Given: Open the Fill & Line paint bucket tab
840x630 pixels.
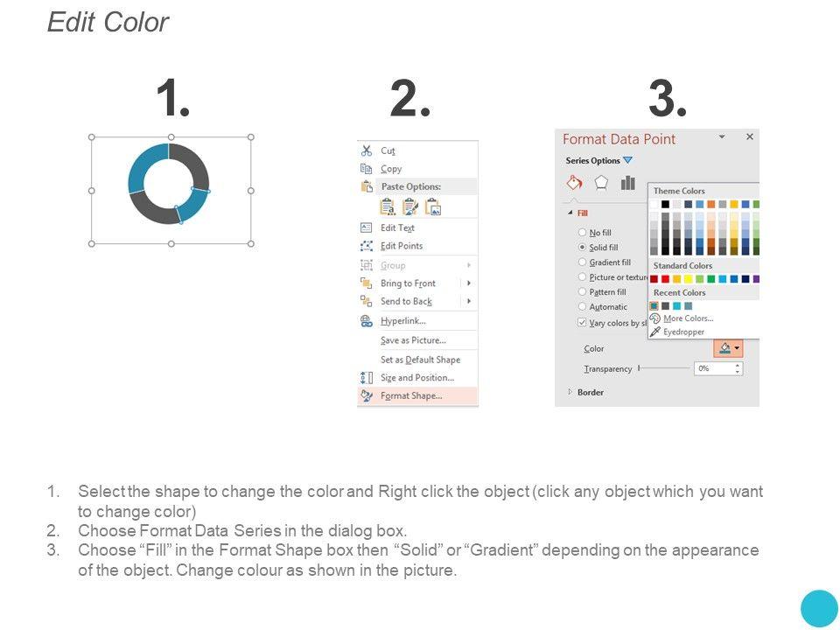Looking at the screenshot, I should (574, 183).
